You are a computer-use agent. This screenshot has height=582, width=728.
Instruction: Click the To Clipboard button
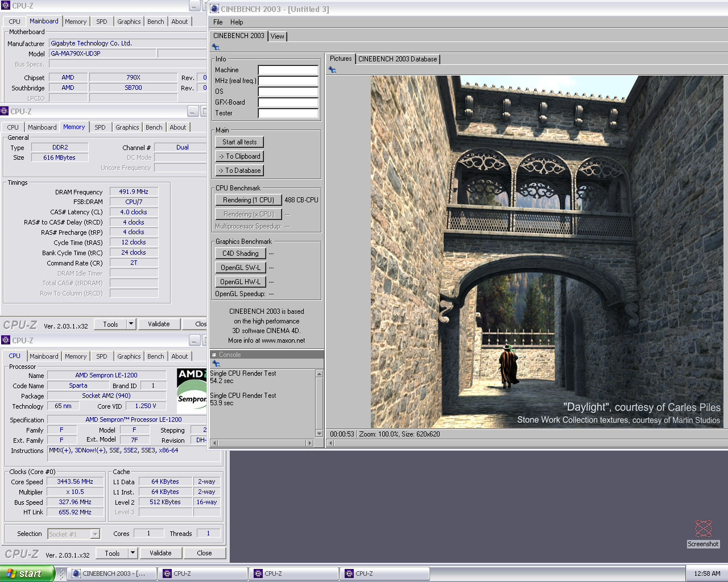[x=239, y=156]
